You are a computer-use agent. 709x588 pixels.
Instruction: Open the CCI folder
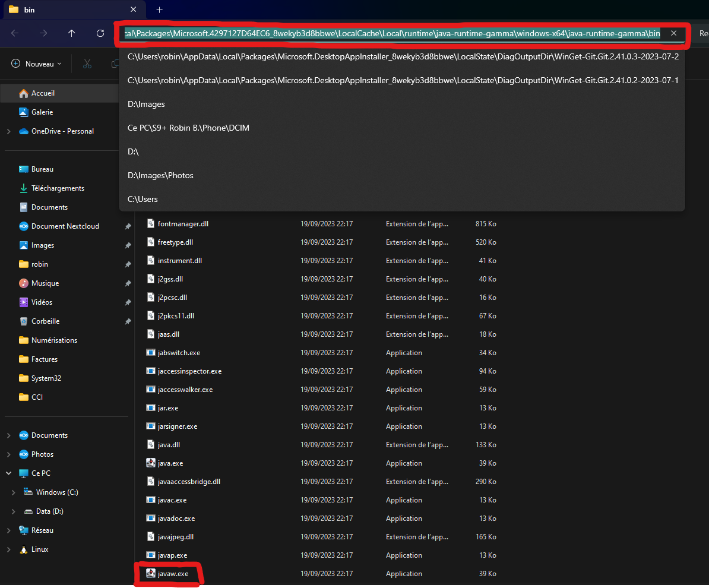tap(37, 397)
